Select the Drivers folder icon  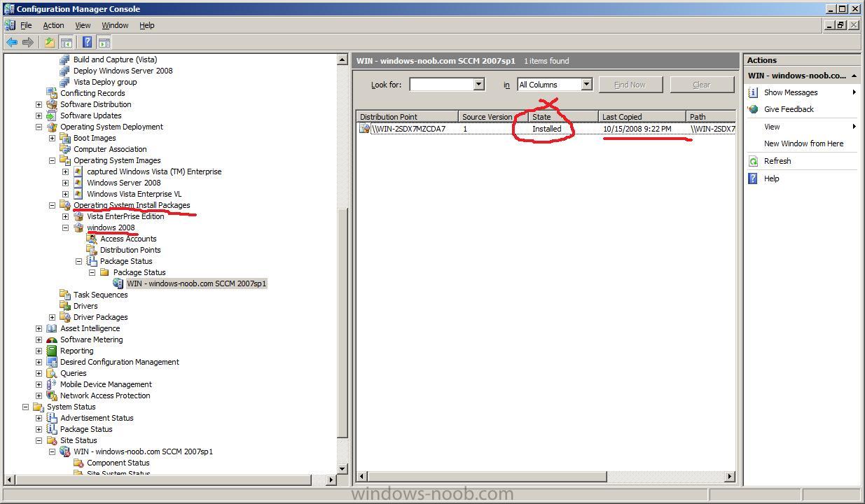pyautogui.click(x=65, y=306)
